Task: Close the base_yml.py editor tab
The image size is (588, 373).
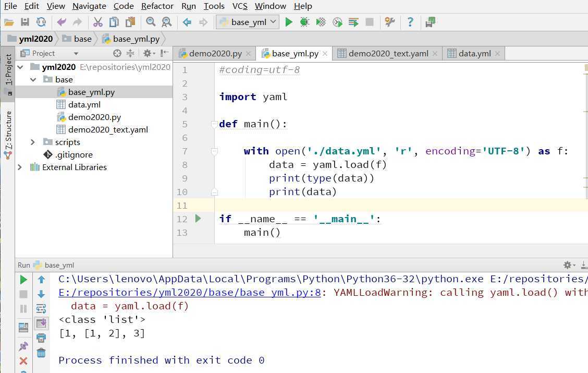Action: [x=325, y=54]
